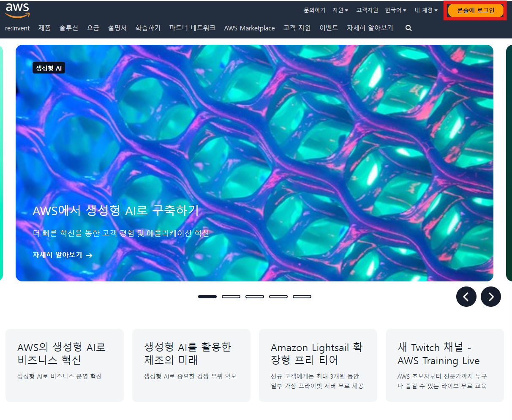
Task: Click the 더 빠른 혁신을 통한 고객 경험 subtitle text
Action: 121,233
